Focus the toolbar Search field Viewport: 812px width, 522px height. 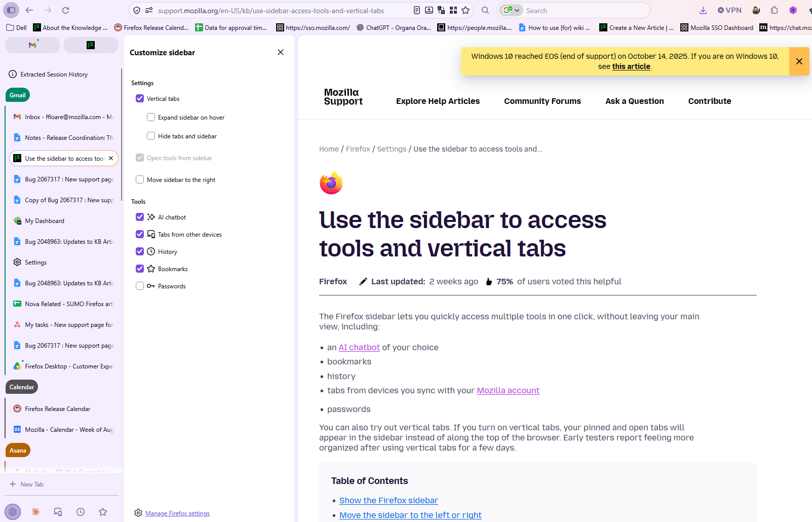(x=585, y=10)
